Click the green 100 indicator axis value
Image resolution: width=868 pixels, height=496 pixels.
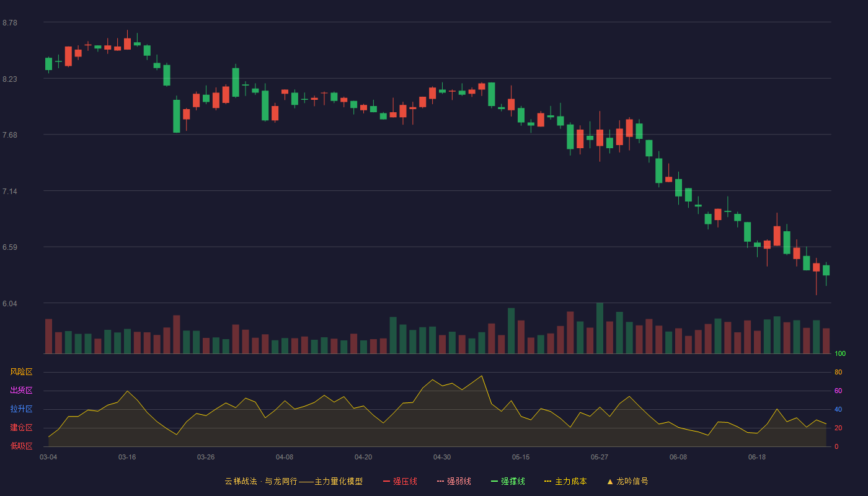click(840, 354)
